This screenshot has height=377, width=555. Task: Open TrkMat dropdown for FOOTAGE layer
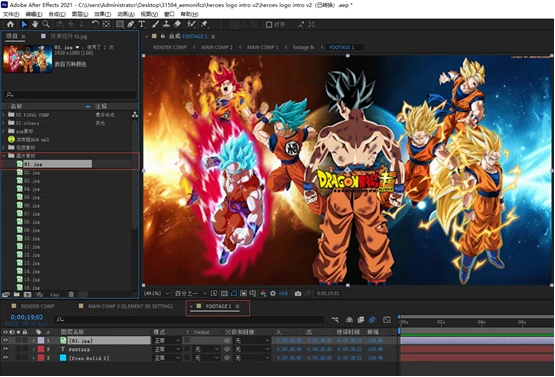point(206,349)
